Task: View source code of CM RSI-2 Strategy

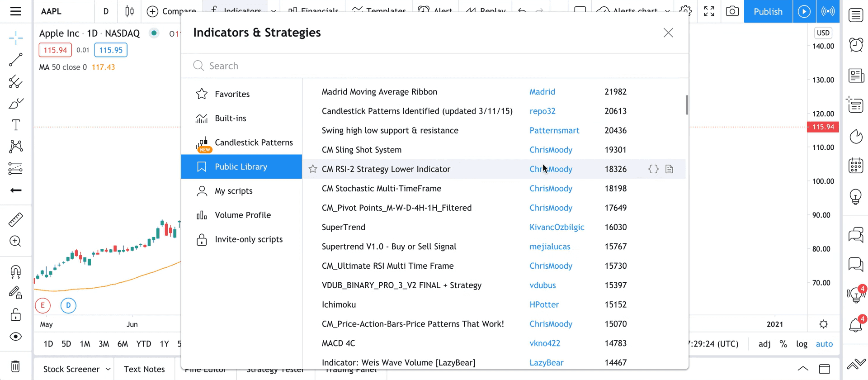Action: click(653, 169)
